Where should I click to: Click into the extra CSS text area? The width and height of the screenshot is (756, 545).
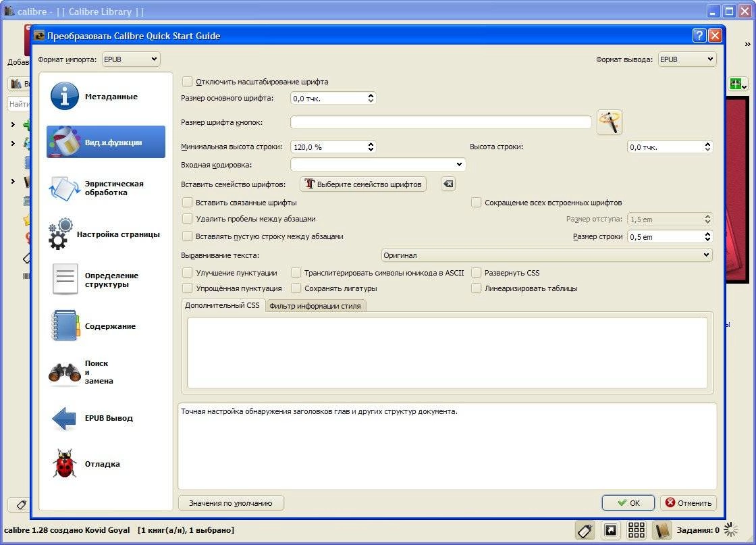[x=447, y=353]
